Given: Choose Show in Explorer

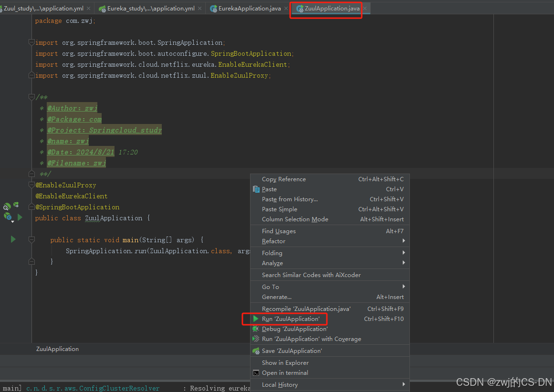Looking at the screenshot, I should tap(330, 363).
